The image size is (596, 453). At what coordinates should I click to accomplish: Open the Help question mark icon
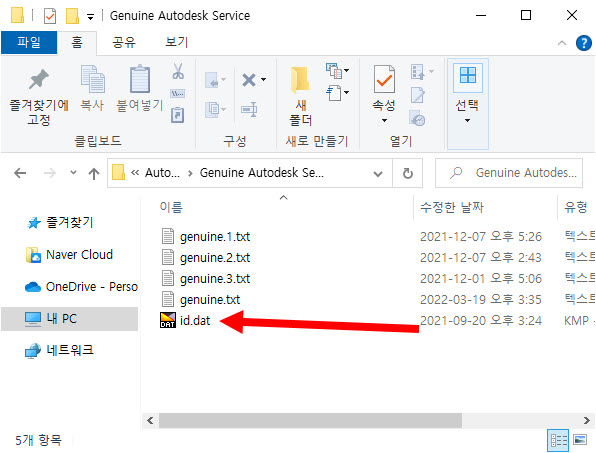tap(583, 43)
